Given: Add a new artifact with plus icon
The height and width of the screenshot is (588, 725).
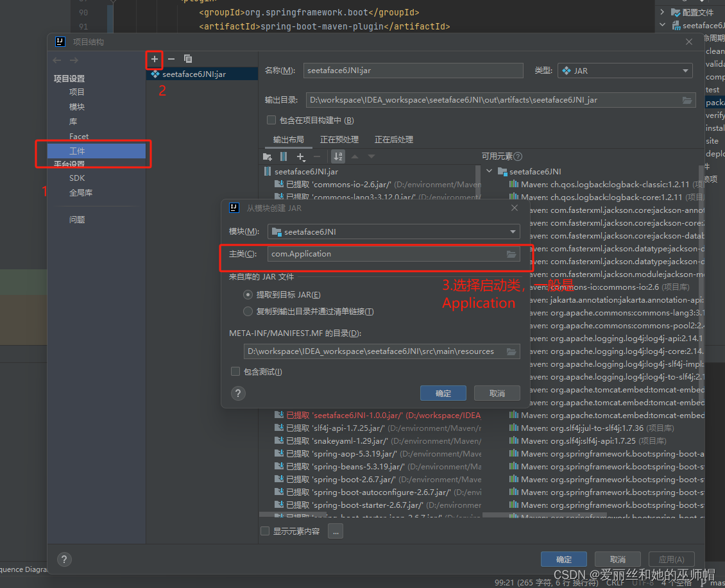Looking at the screenshot, I should coord(155,59).
